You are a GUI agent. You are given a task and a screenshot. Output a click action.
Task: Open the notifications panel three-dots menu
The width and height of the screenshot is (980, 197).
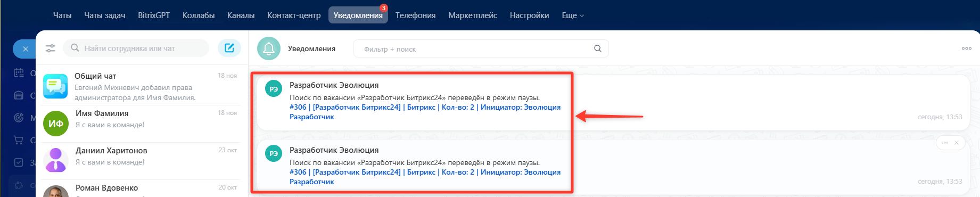pos(967,48)
